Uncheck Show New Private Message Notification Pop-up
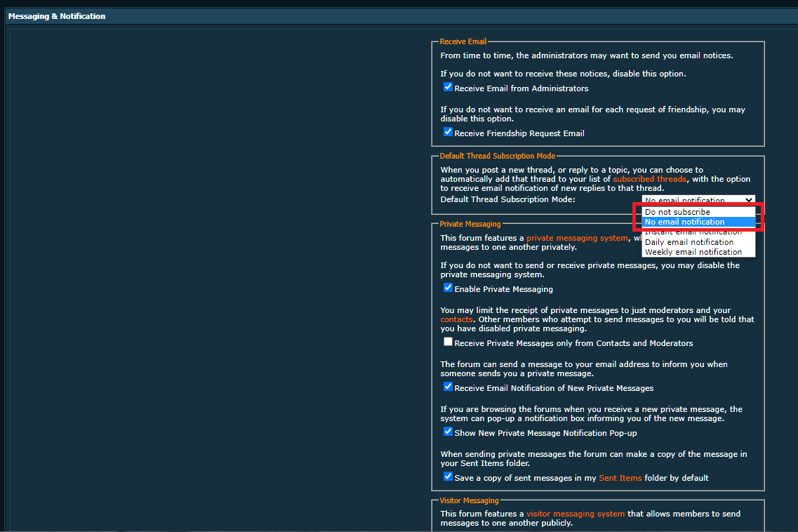The height and width of the screenshot is (532, 798). (448, 432)
